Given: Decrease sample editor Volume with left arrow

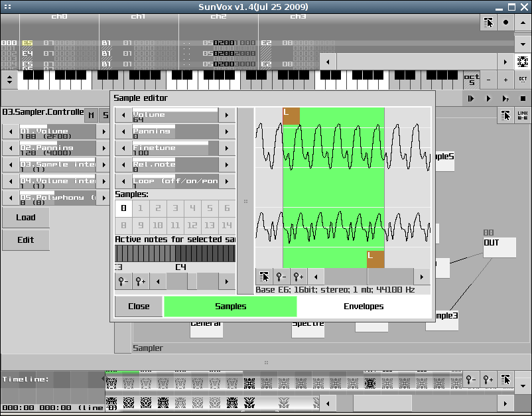Looking at the screenshot, I should tap(123, 115).
